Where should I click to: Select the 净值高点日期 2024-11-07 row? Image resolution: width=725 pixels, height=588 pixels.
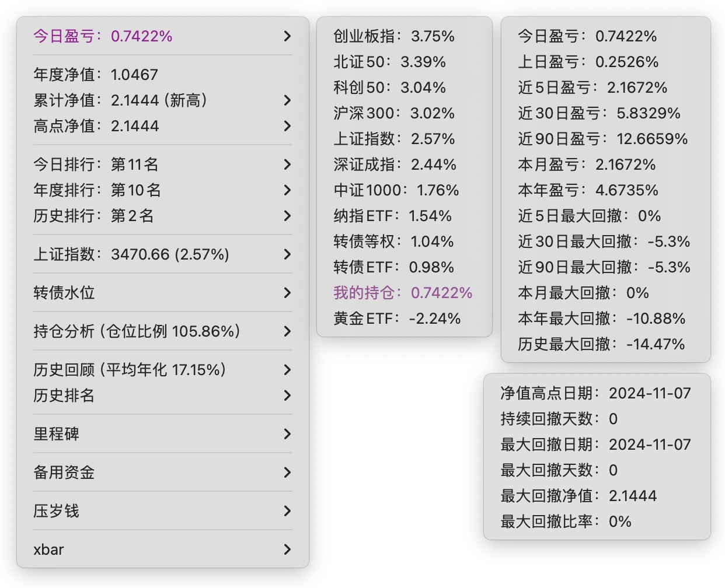pyautogui.click(x=595, y=393)
